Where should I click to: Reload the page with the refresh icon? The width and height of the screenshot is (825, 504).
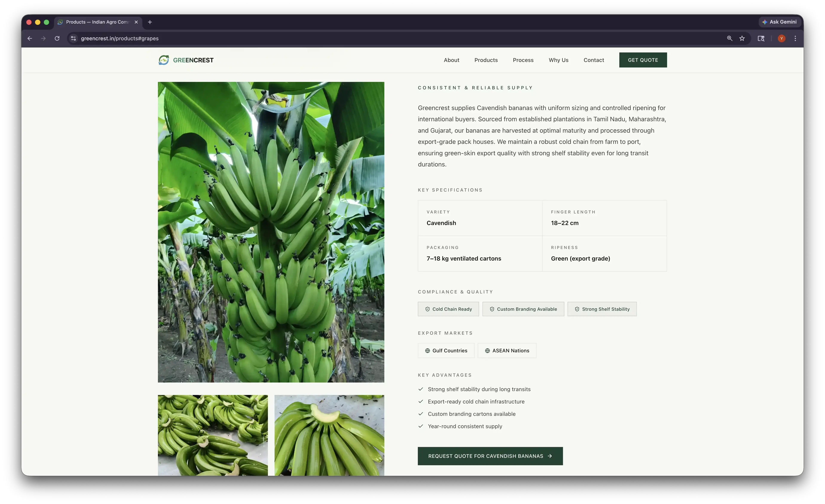click(57, 38)
